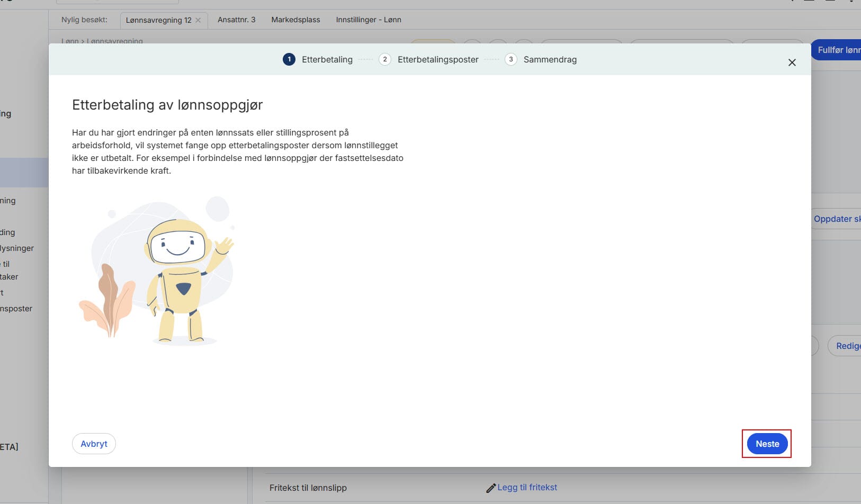Click the Oppdater button behind the dialog
This screenshot has height=504, width=861.
(x=837, y=219)
